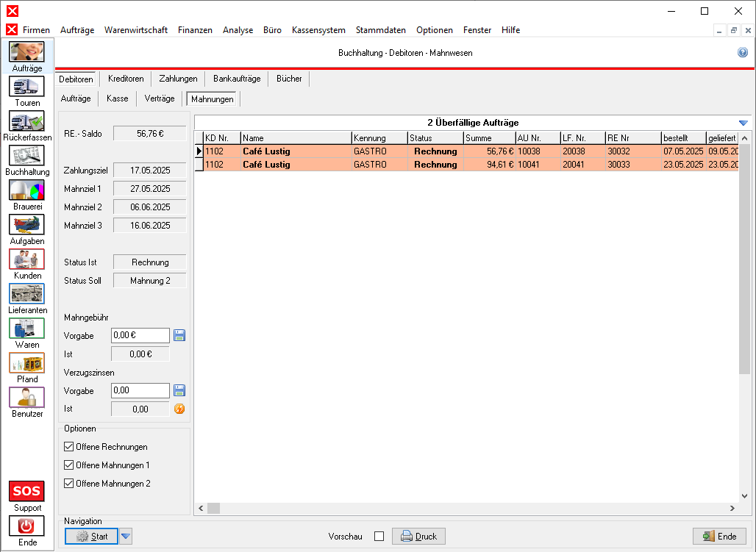Click the horizontal scrollbar right arrow

pyautogui.click(x=732, y=508)
